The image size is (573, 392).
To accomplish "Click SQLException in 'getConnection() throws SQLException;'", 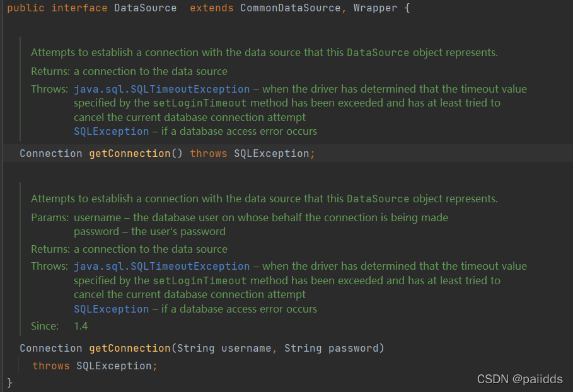I will coord(272,153).
